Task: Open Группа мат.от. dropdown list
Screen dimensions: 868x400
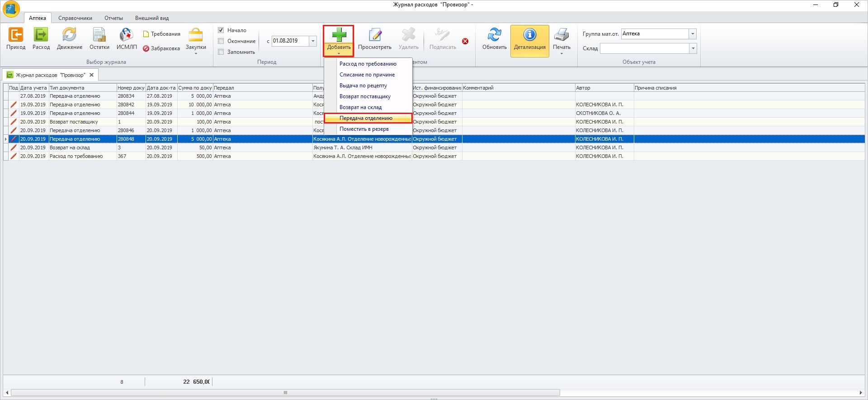Action: tap(692, 34)
